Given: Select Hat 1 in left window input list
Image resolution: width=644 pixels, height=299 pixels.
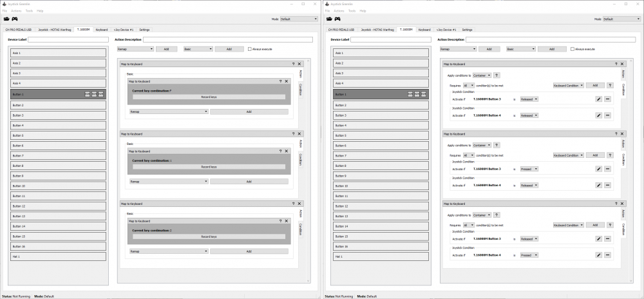Looking at the screenshot, I should click(59, 256).
